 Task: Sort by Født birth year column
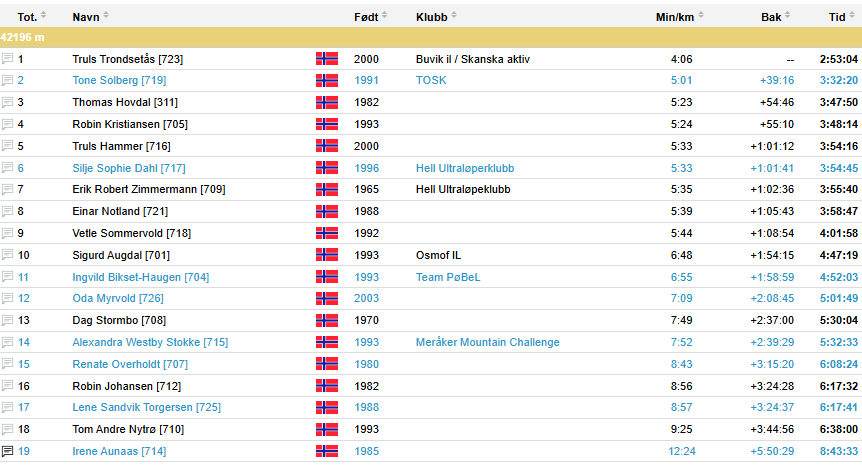click(366, 17)
